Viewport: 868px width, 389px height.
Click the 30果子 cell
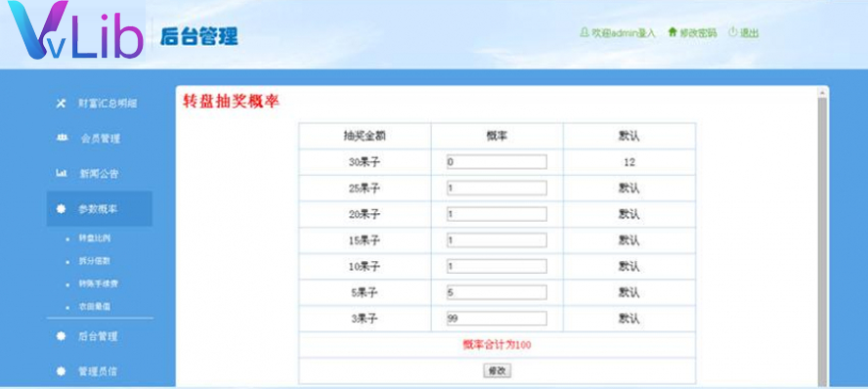coord(365,162)
